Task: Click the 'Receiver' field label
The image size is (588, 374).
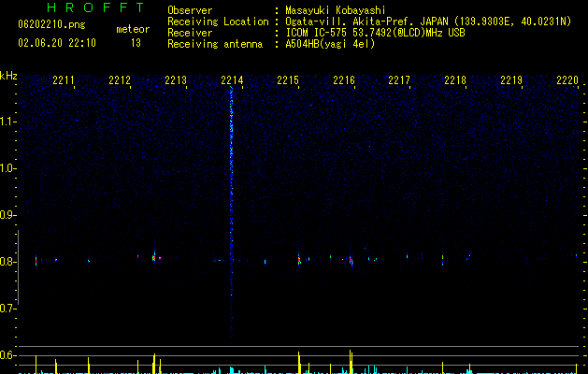Action: 190,33
